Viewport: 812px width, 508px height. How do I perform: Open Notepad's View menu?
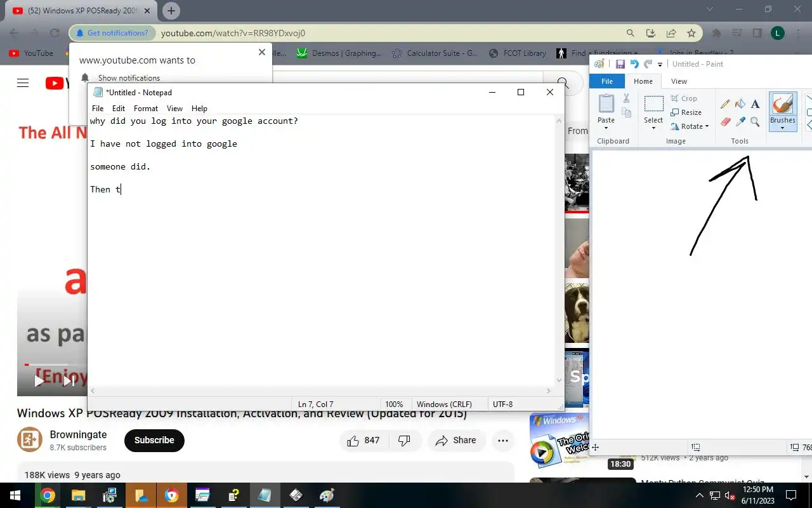pos(174,109)
